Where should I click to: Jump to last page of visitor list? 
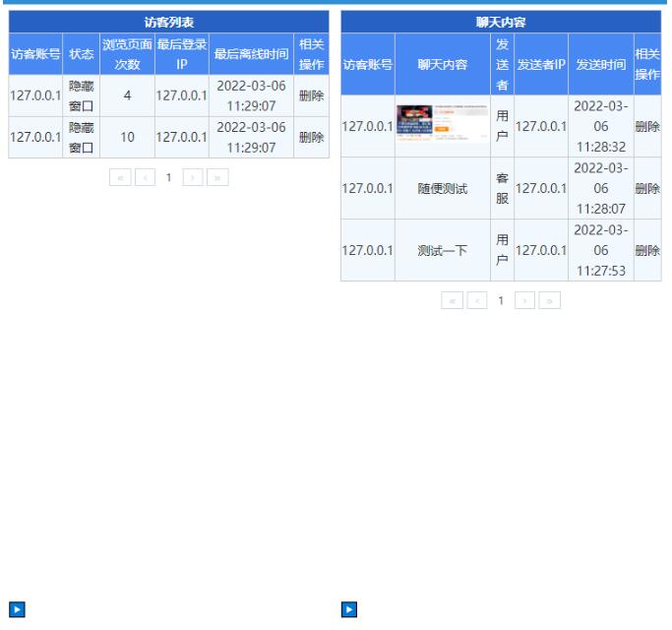(216, 178)
